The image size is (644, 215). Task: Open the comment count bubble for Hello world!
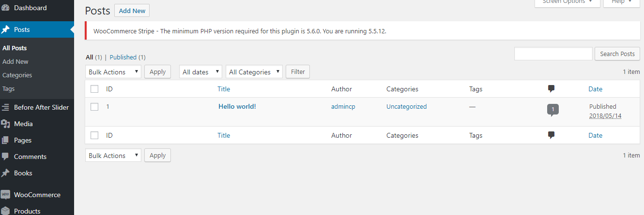(x=553, y=110)
